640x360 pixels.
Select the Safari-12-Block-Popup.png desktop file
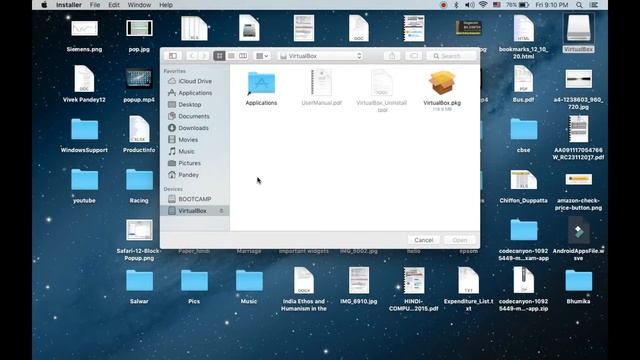[139, 240]
